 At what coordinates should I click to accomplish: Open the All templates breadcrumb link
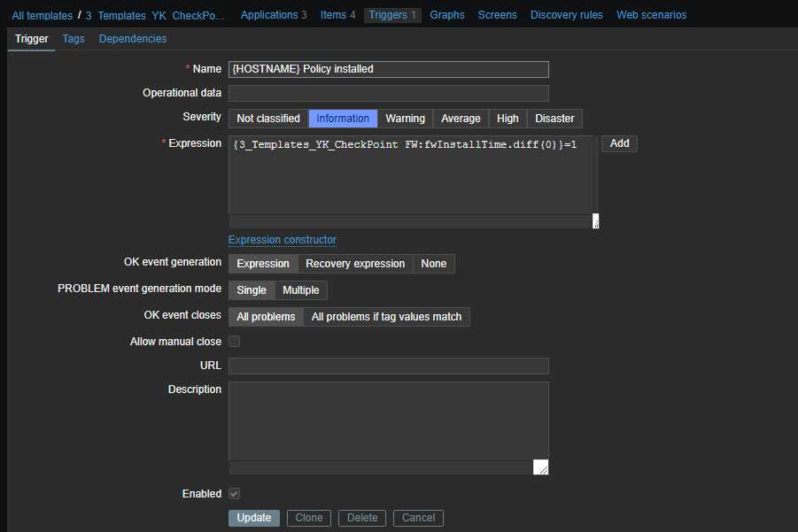point(42,15)
